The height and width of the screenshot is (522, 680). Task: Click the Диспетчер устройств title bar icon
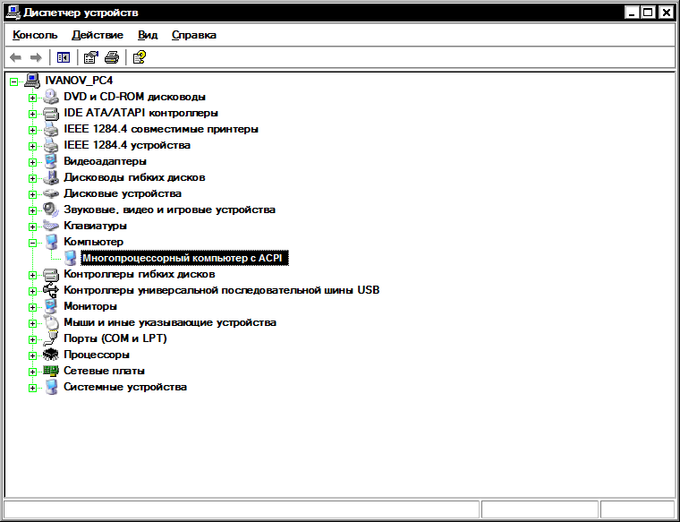pyautogui.click(x=13, y=12)
